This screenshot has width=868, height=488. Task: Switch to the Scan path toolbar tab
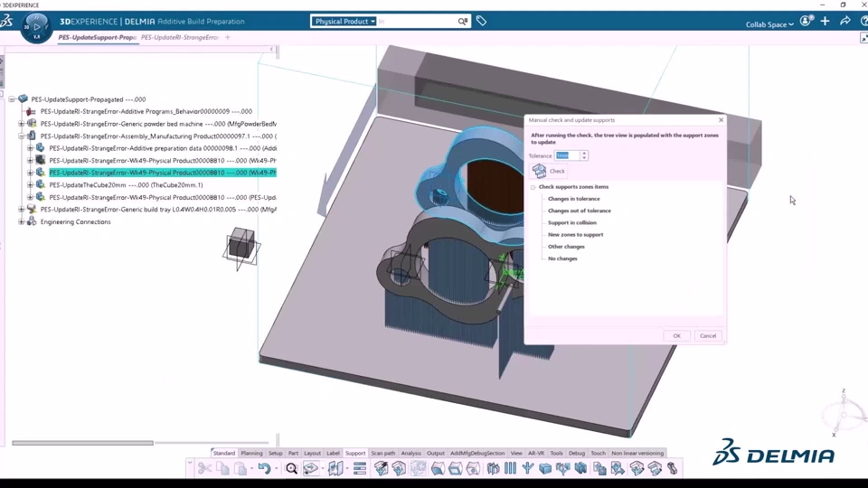383,453
